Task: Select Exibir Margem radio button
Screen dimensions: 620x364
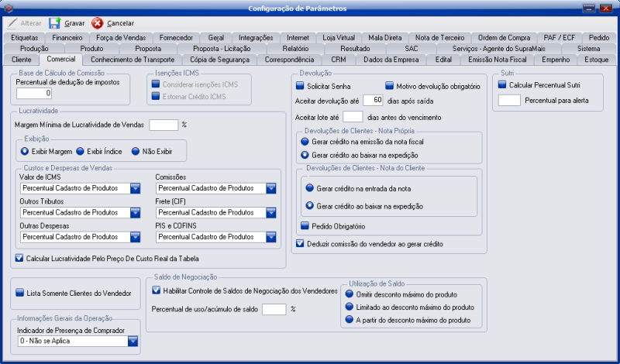Action: (x=25, y=151)
